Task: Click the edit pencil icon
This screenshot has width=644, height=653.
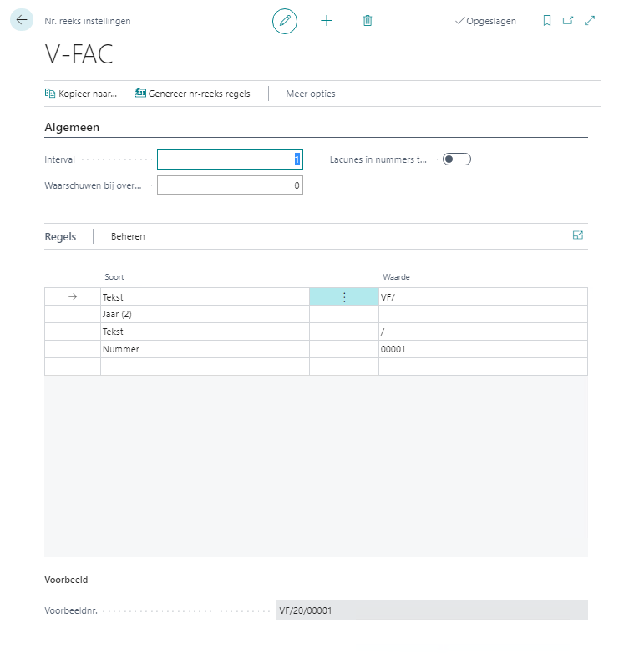Action: point(285,21)
